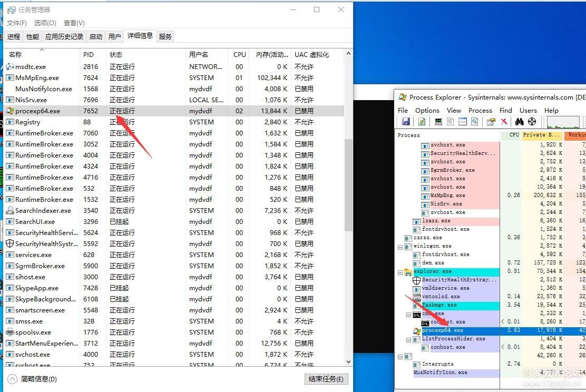Select Taskmgr.exe in Process Explorer tree
586x392 pixels.
click(x=439, y=305)
